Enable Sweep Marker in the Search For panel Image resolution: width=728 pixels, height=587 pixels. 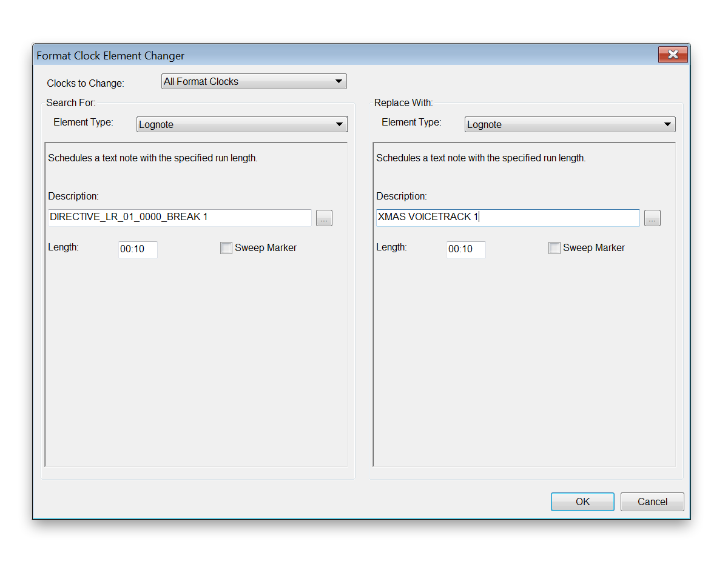click(x=226, y=248)
